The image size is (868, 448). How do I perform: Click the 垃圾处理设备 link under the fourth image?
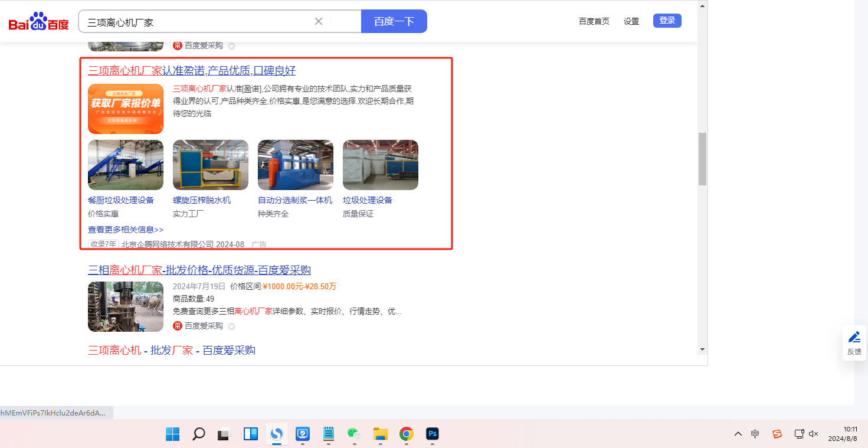[x=368, y=200]
